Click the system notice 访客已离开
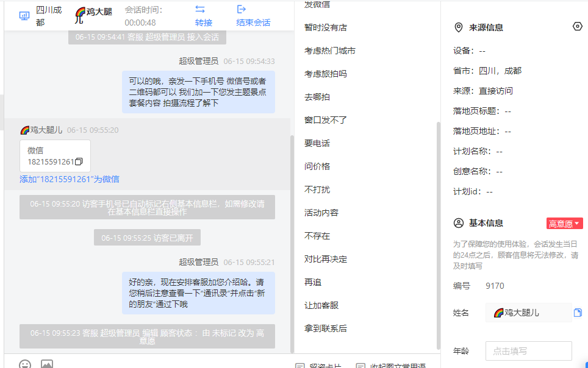The image size is (588, 368). point(147,238)
